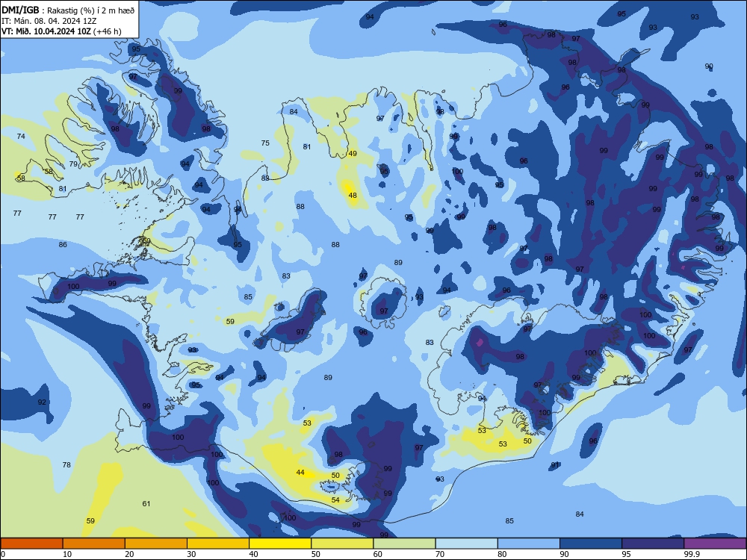
Task: Pick the light orange 20–30 legend swatch
Action: click(156, 544)
